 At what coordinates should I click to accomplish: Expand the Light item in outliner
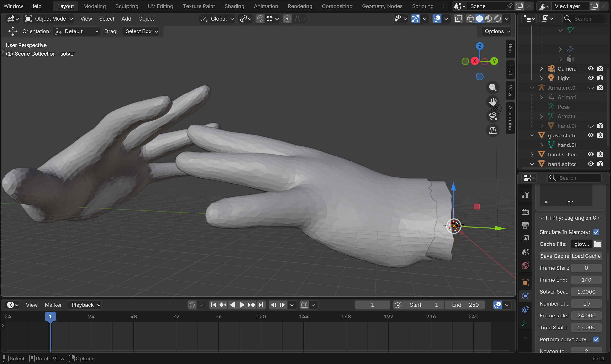(541, 78)
